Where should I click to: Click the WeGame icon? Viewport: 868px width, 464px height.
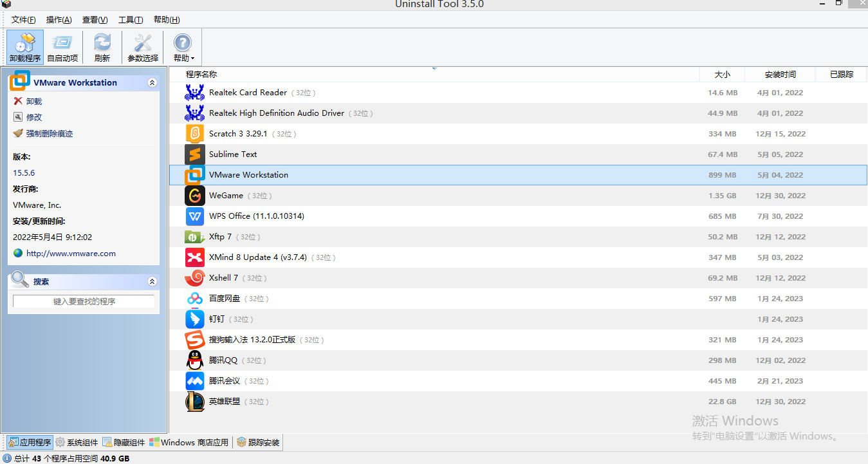pyautogui.click(x=195, y=196)
